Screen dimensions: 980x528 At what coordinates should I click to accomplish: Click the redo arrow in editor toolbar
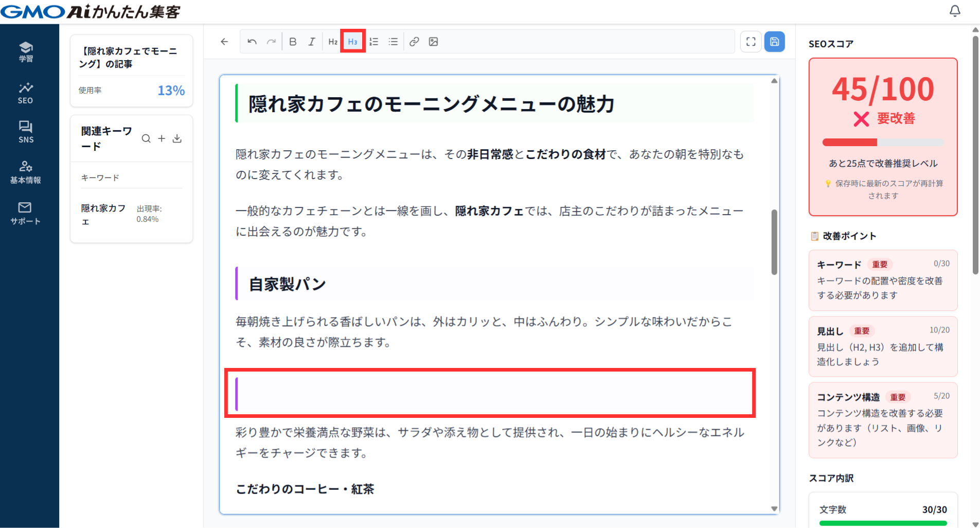[271, 42]
